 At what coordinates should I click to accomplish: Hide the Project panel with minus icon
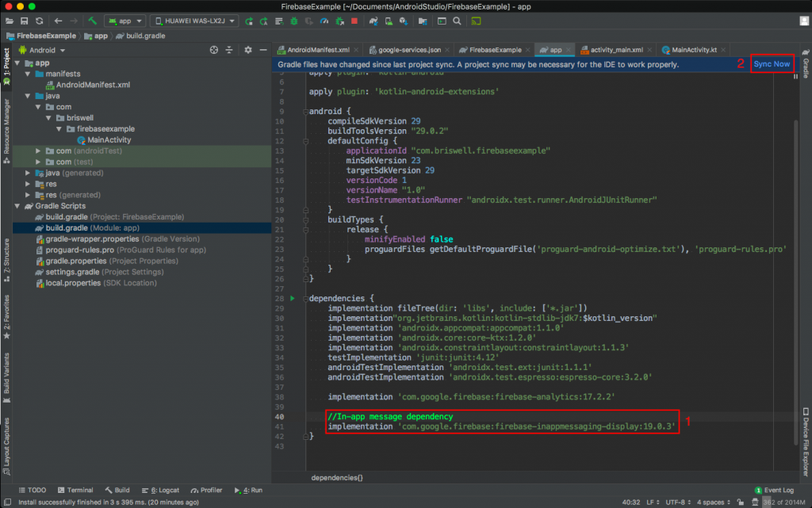[x=263, y=50]
